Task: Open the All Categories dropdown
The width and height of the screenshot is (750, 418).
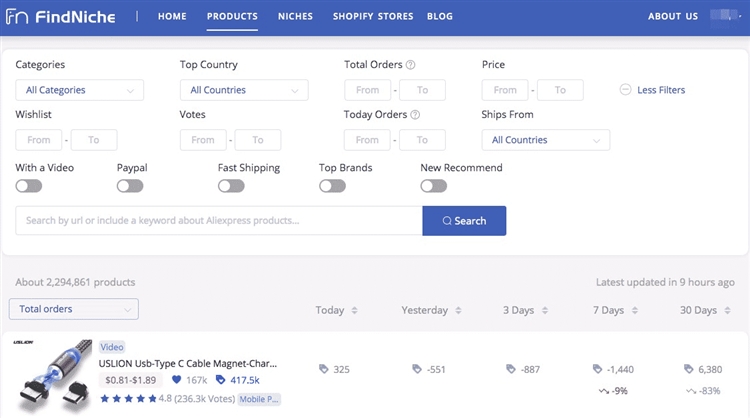Action: pos(80,90)
